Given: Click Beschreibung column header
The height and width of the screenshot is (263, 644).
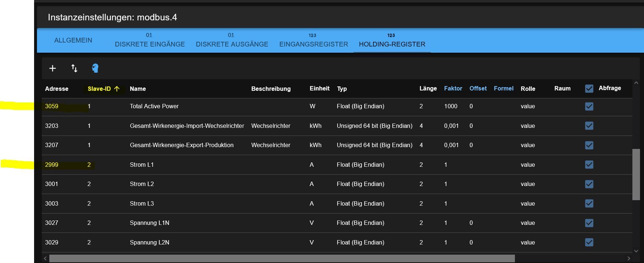Looking at the screenshot, I should click(271, 89).
